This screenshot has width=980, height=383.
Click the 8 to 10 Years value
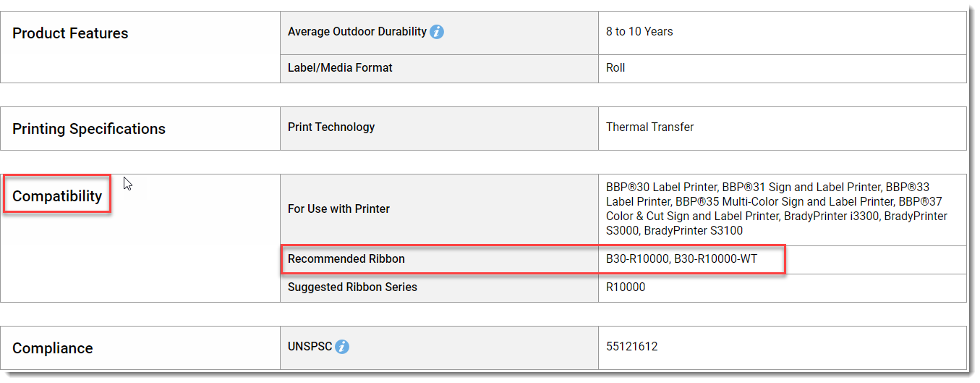click(639, 32)
